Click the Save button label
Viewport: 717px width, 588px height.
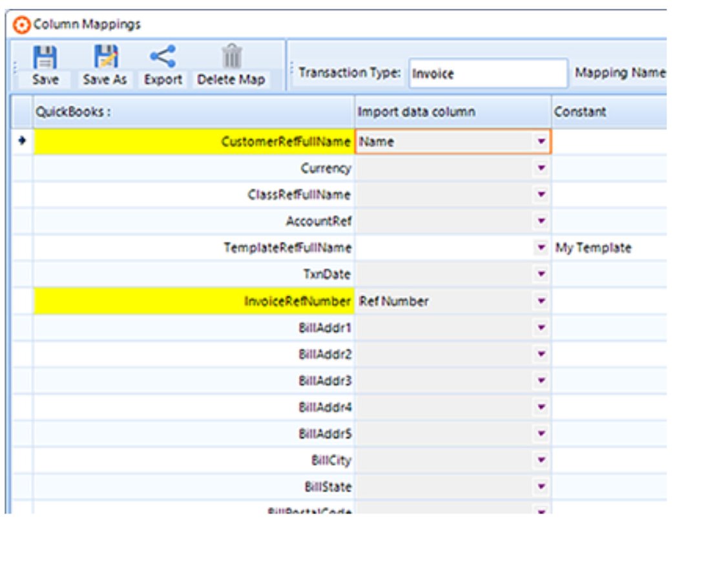tap(45, 79)
